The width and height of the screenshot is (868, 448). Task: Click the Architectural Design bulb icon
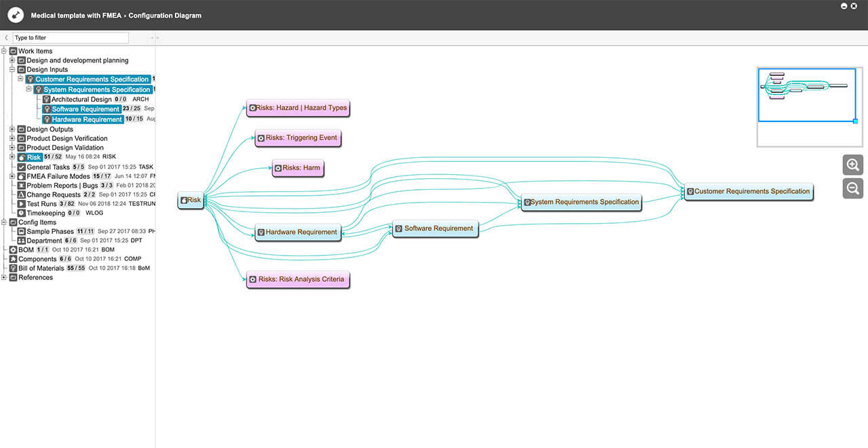pyautogui.click(x=47, y=99)
